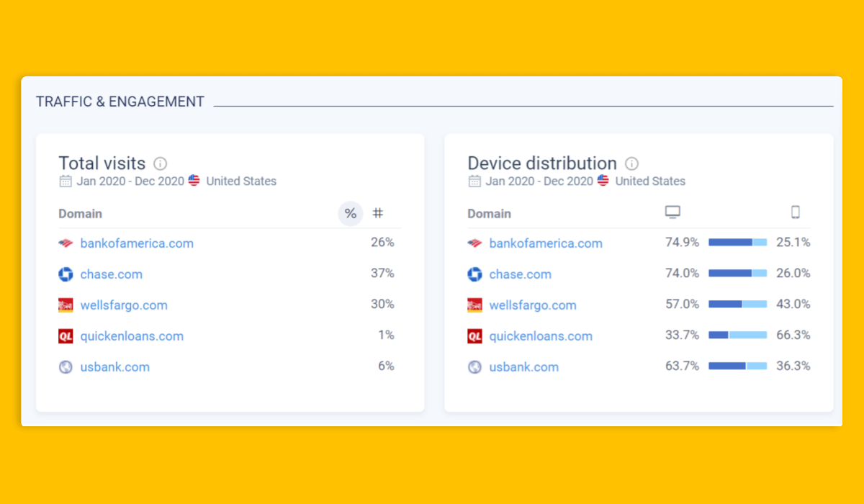Click US Bank globe icon in Device distribution
Viewport: 864px width, 504px height.
point(474,367)
